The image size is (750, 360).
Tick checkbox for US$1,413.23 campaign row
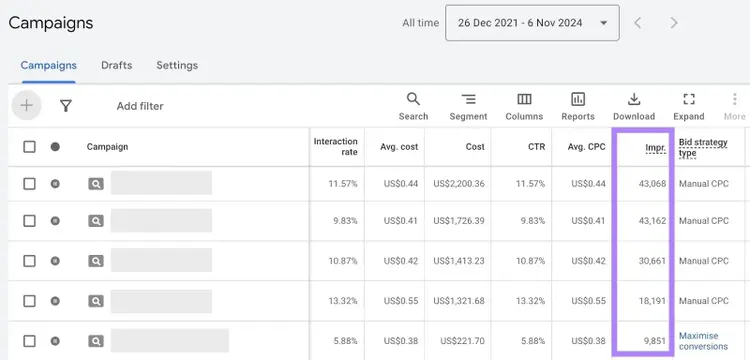pos(29,261)
